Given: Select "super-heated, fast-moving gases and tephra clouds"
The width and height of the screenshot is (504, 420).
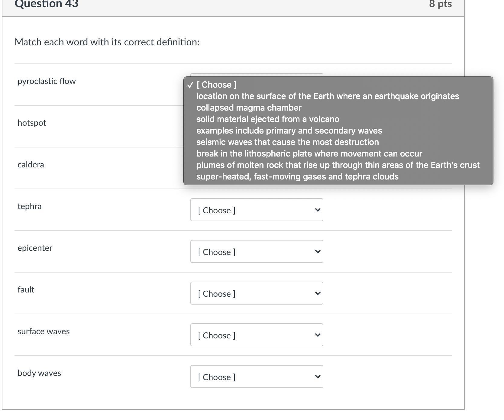Looking at the screenshot, I should click(x=297, y=177).
